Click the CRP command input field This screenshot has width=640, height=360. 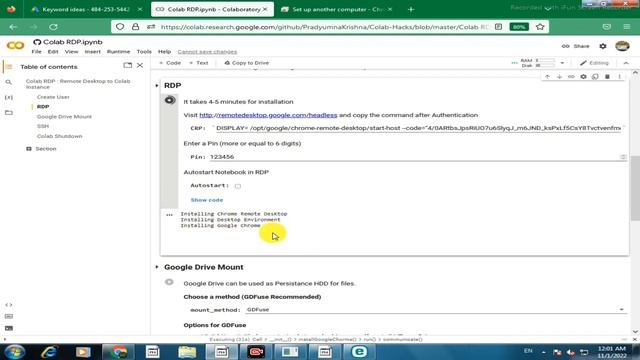418,128
